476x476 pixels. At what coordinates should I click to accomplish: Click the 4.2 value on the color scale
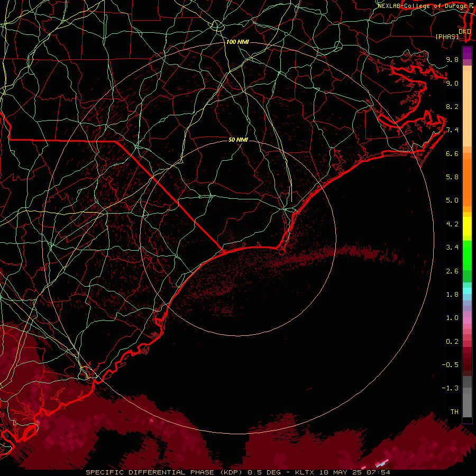click(x=452, y=224)
